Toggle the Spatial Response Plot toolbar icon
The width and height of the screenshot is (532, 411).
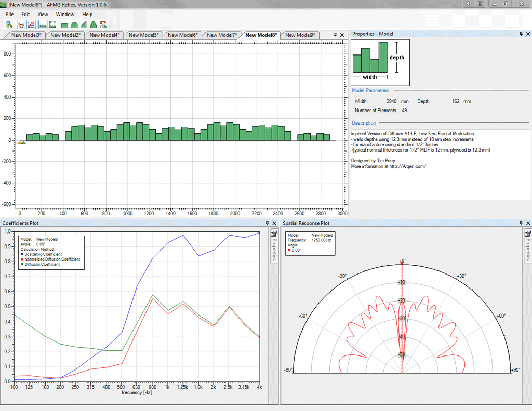21,24
